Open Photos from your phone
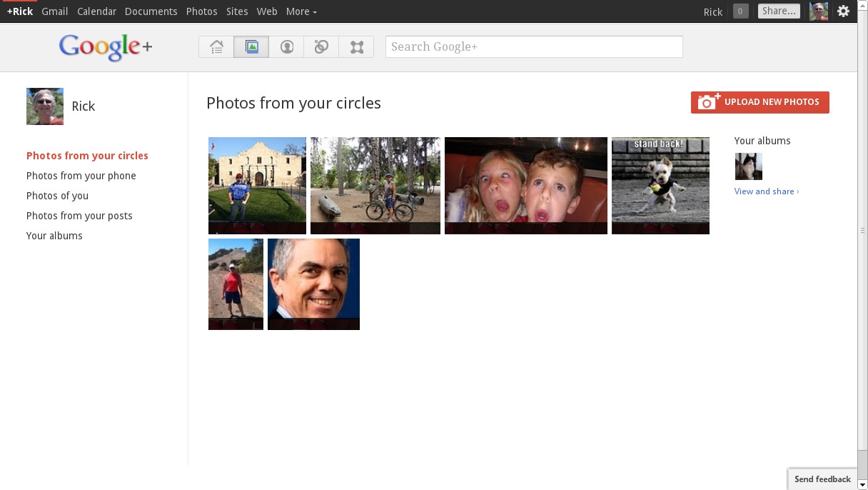The image size is (868, 490). [81, 176]
